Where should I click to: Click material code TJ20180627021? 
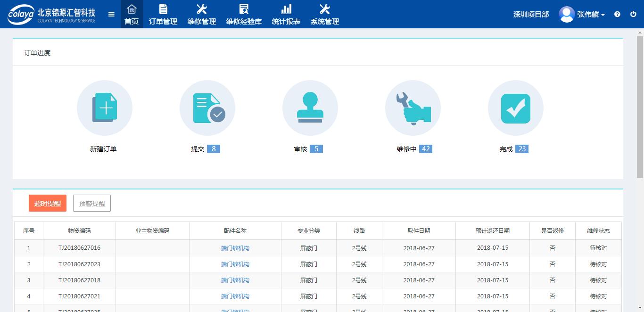(x=79, y=296)
